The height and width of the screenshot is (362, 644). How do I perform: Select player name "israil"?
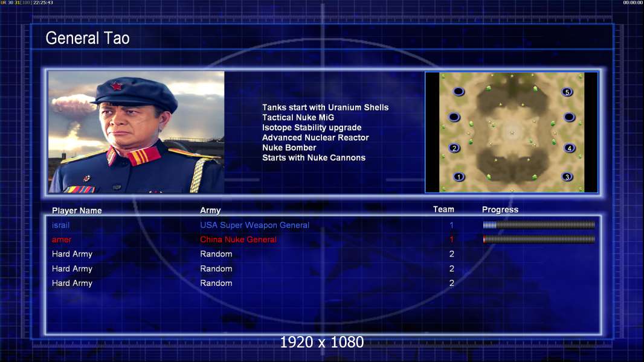pos(61,225)
